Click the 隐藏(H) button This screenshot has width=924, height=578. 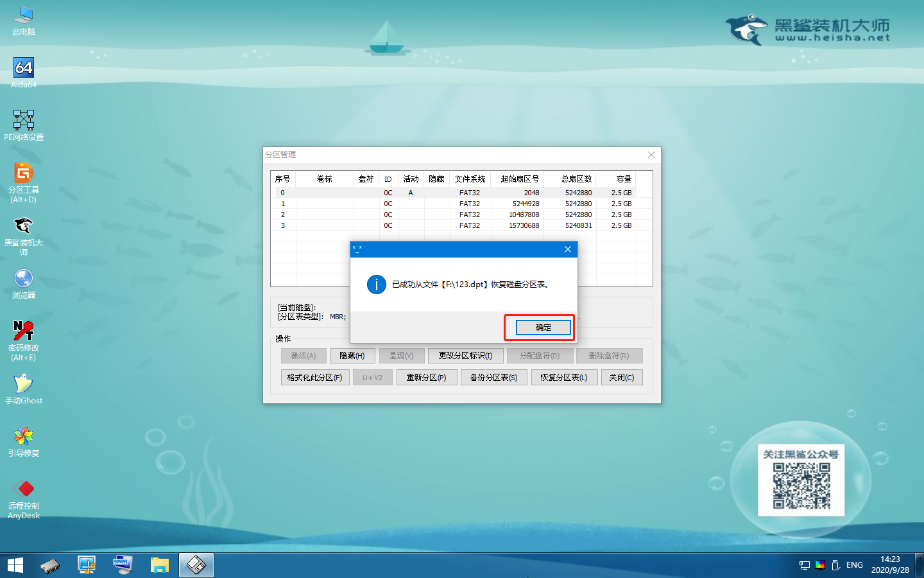(352, 355)
